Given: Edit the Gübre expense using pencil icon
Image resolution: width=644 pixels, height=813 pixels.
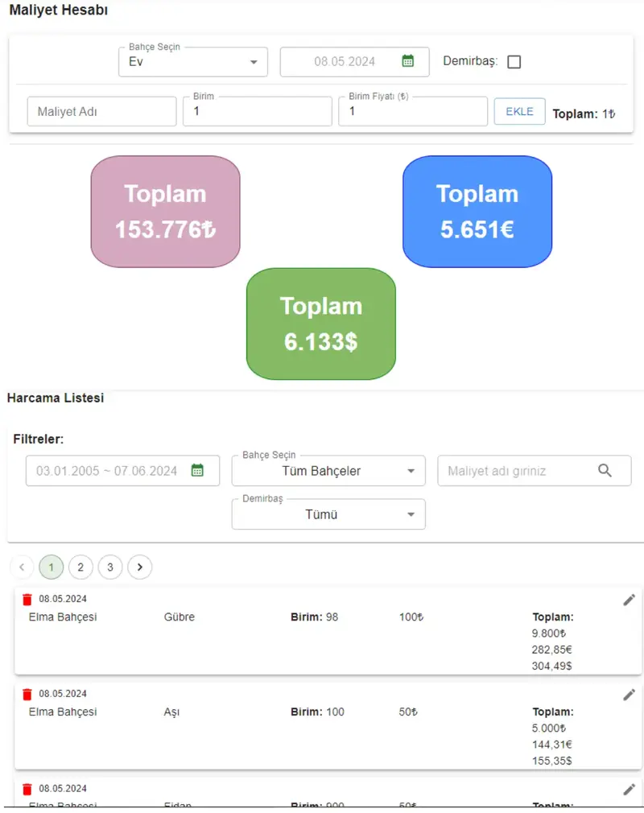Looking at the screenshot, I should 629,599.
